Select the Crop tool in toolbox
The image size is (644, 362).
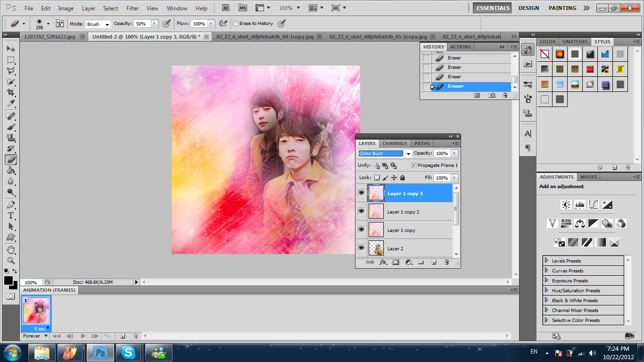[x=11, y=92]
